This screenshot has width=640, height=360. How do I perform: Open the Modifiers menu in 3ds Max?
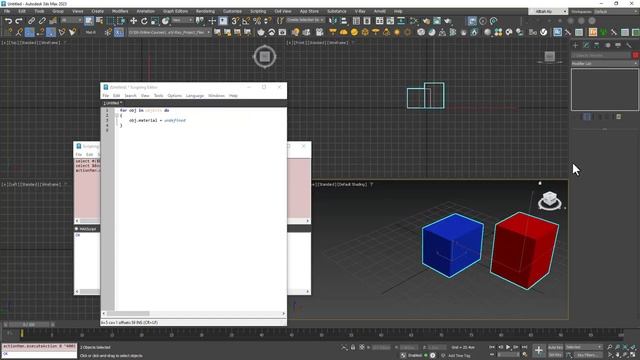click(x=120, y=11)
